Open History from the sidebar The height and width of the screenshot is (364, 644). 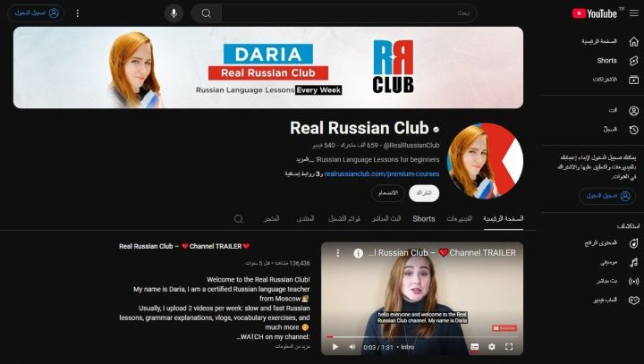(612, 130)
